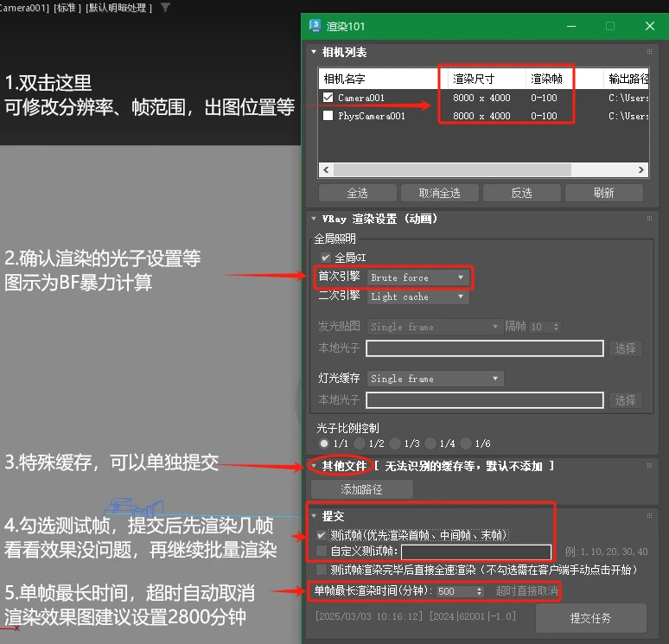Close the 渲染101 window
This screenshot has height=644, width=669.
650,26
